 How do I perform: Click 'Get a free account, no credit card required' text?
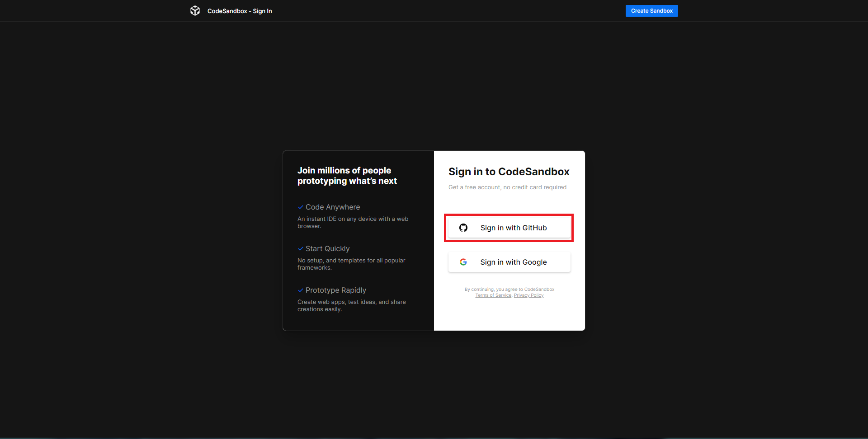point(507,187)
